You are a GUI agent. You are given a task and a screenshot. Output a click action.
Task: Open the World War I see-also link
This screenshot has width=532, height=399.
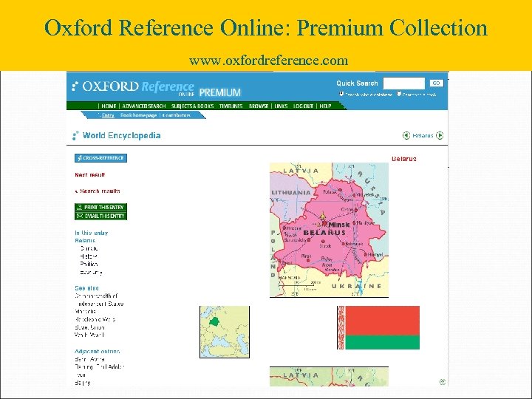89,335
